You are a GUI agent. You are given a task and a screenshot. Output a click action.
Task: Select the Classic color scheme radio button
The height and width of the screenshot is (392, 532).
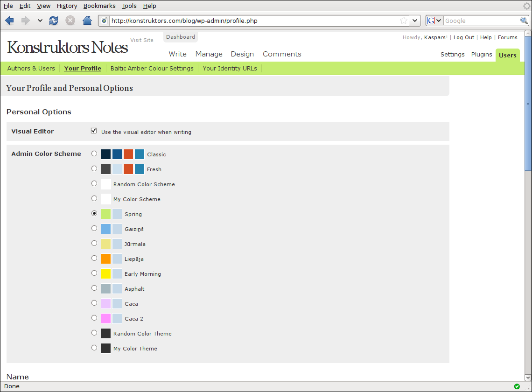[94, 154]
